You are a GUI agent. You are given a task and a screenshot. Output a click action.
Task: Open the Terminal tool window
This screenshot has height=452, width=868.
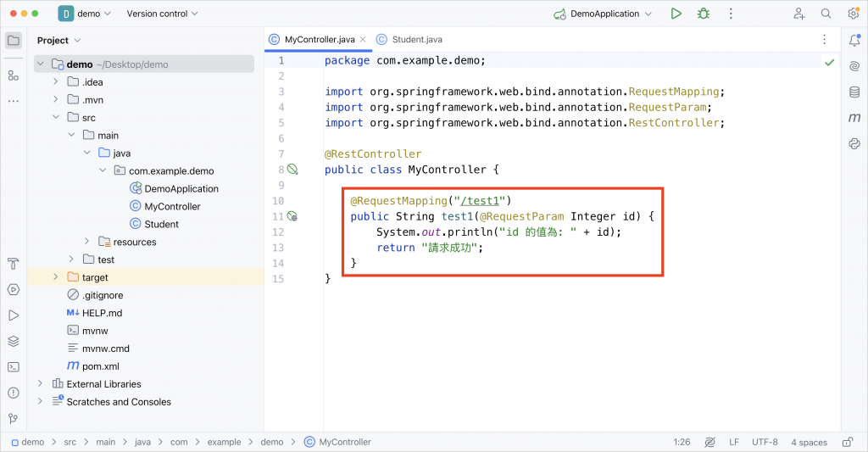[x=13, y=367]
